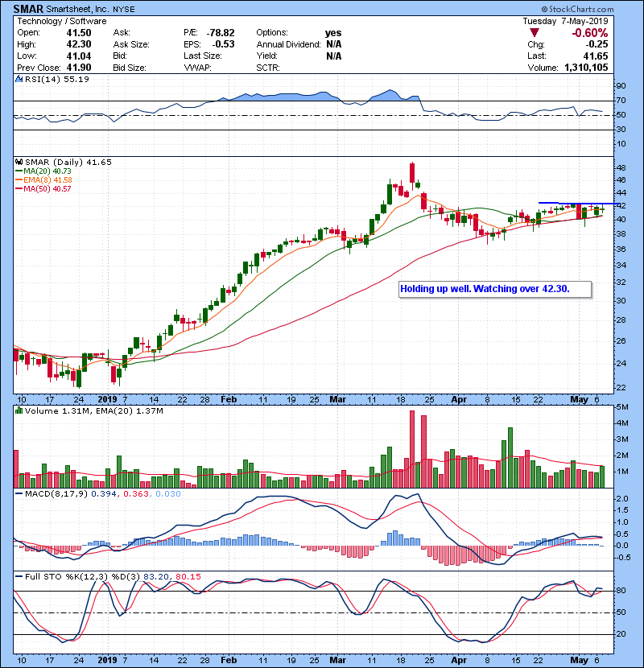Click the Options value yes
The height and width of the screenshot is (668, 644).
[333, 33]
